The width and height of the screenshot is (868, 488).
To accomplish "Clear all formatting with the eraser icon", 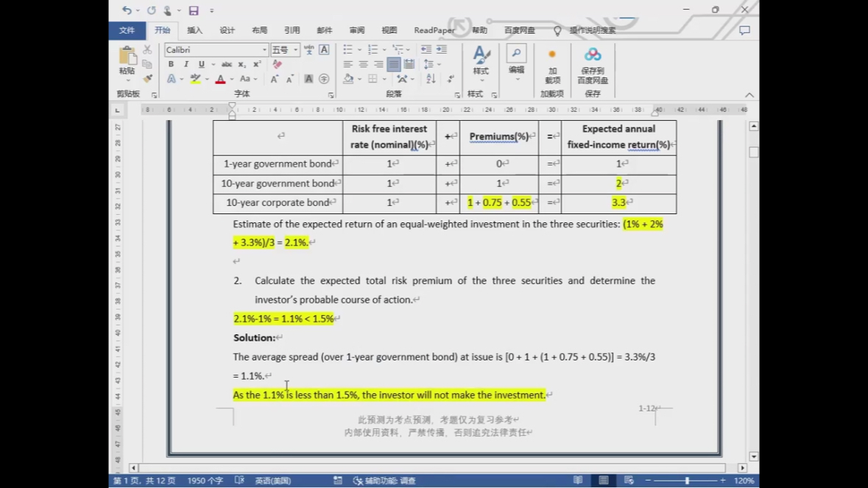I will click(x=278, y=64).
